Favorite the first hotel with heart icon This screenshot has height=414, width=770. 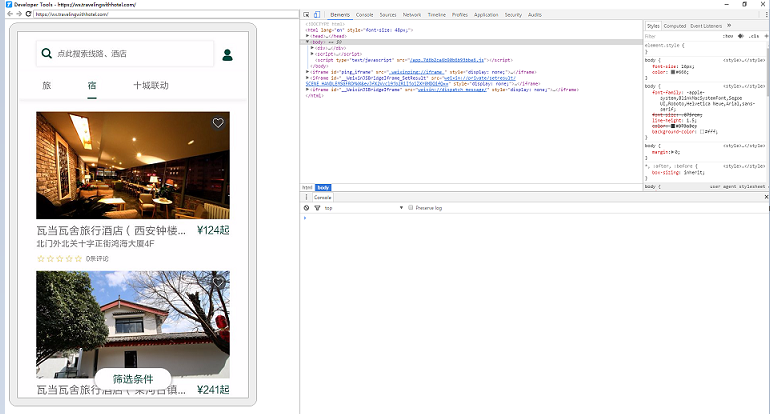[218, 123]
